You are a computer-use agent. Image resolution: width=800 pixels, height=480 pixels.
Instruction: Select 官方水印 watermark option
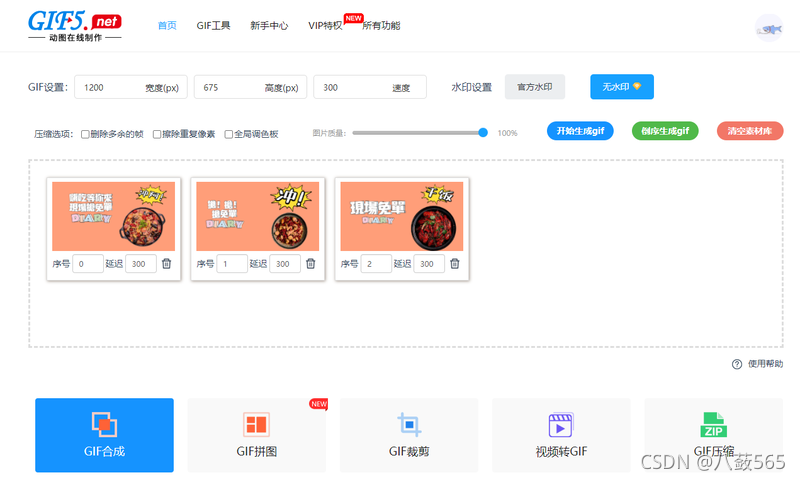click(x=535, y=87)
